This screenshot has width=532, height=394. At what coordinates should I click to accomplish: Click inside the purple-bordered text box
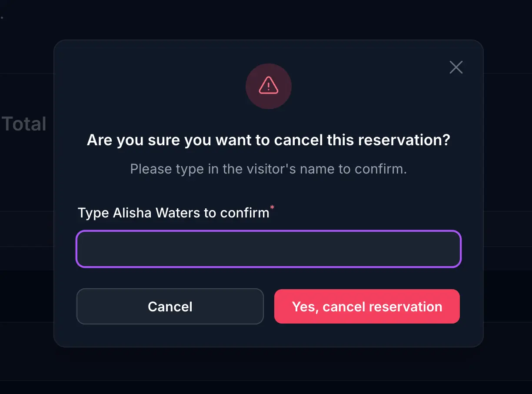(269, 248)
